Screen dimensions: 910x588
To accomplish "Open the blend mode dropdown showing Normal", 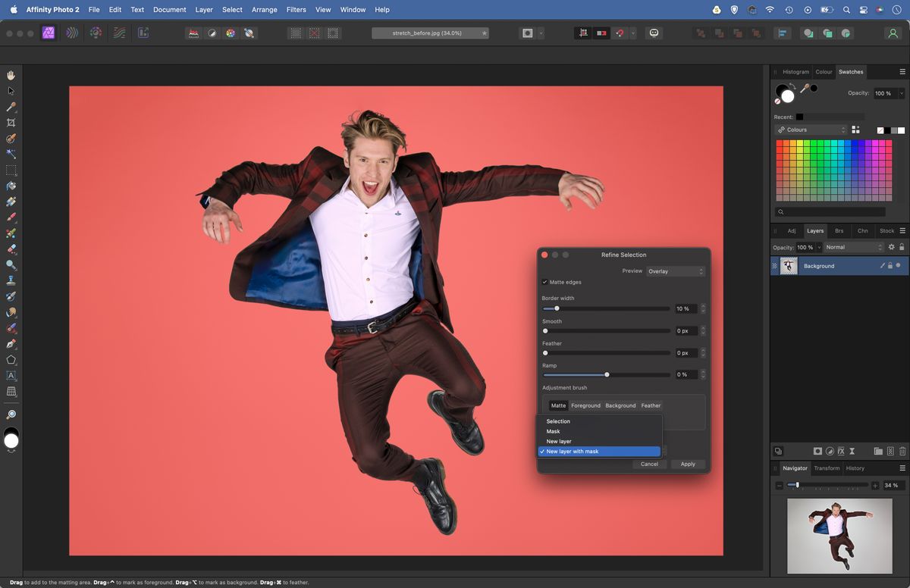I will coord(853,247).
